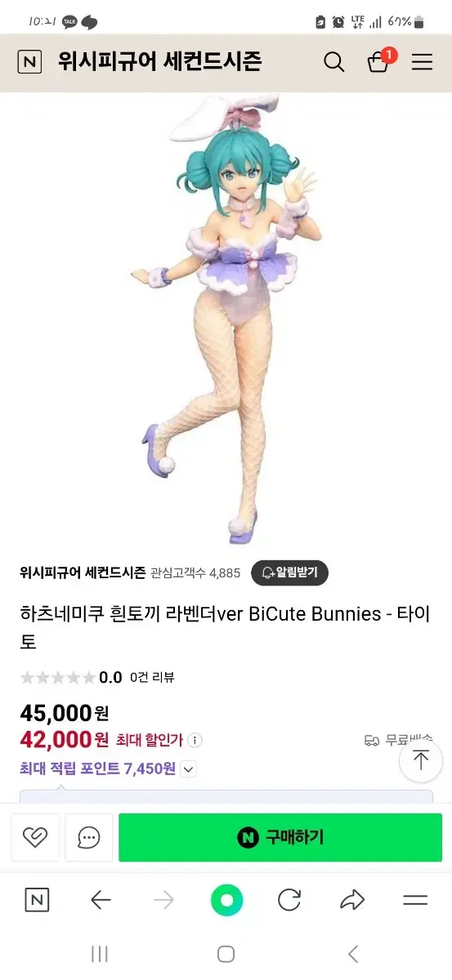Click the 최대 할인가 info icon
Viewport: 452px width, 980px height.
pyautogui.click(x=195, y=740)
